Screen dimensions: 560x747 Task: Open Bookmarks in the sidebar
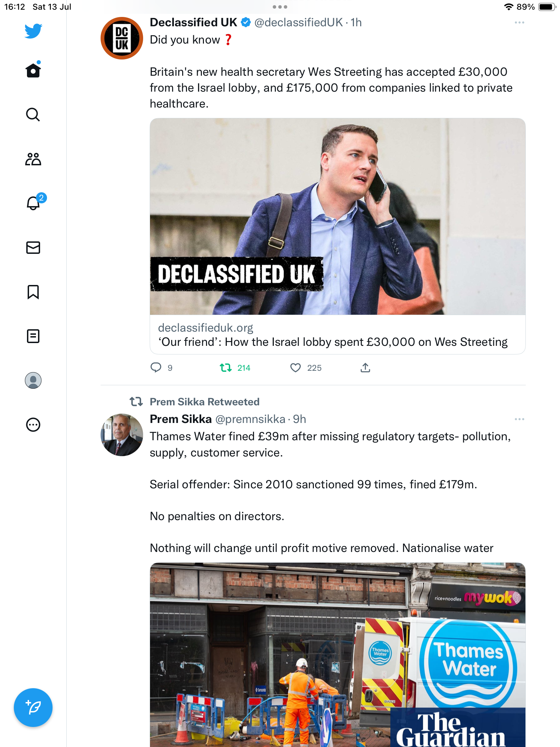click(x=33, y=292)
